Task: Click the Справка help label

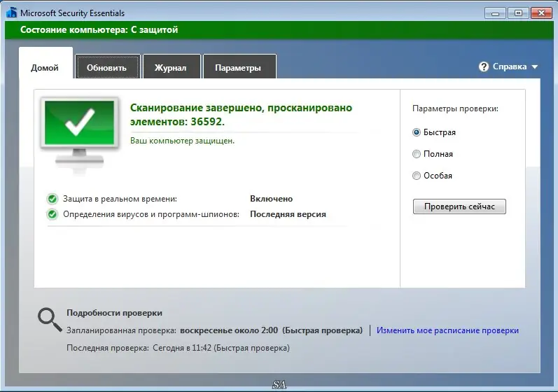Action: point(510,66)
